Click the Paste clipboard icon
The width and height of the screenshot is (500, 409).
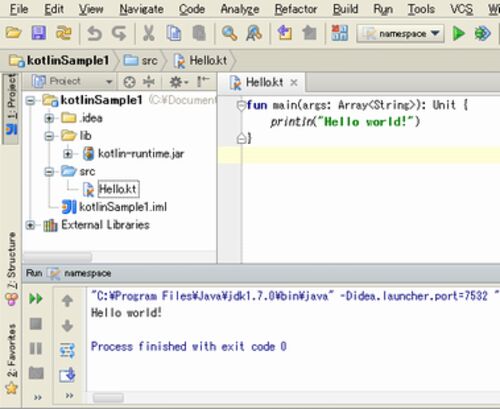(199, 33)
